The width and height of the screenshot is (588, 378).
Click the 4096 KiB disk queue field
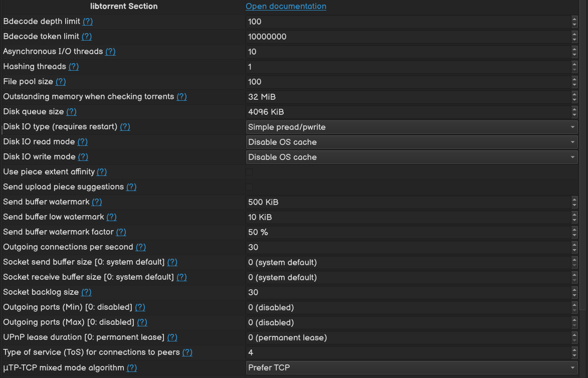coord(409,112)
